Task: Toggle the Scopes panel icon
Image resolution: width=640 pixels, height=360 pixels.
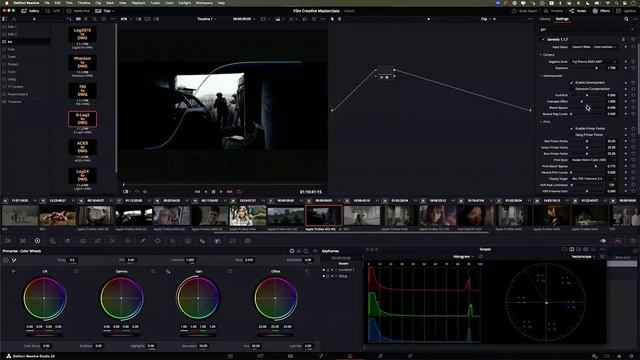Action: [x=618, y=241]
